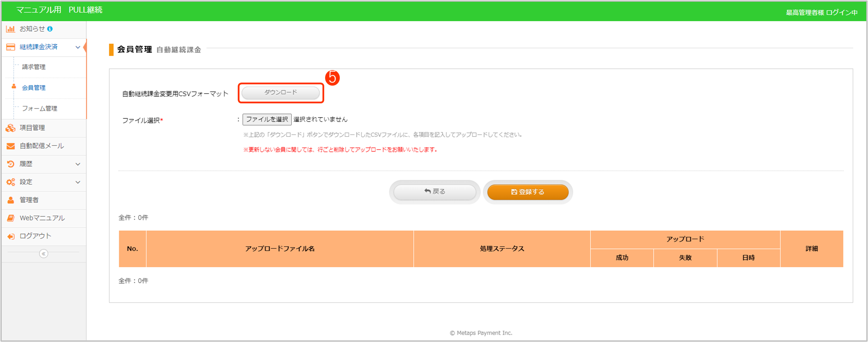Viewport: 868px width, 342px height.
Task: Collapse the 継続課金決済 menu chevron
Action: click(78, 47)
